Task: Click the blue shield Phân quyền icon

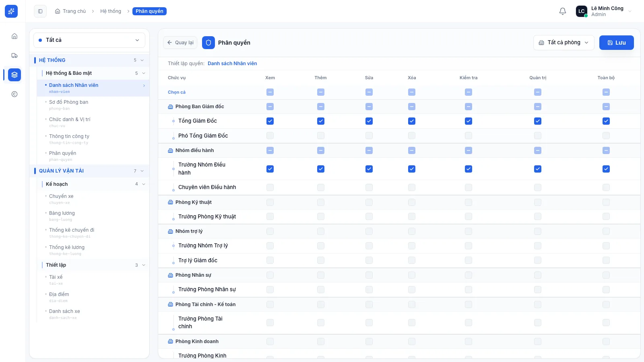Action: 208,43
